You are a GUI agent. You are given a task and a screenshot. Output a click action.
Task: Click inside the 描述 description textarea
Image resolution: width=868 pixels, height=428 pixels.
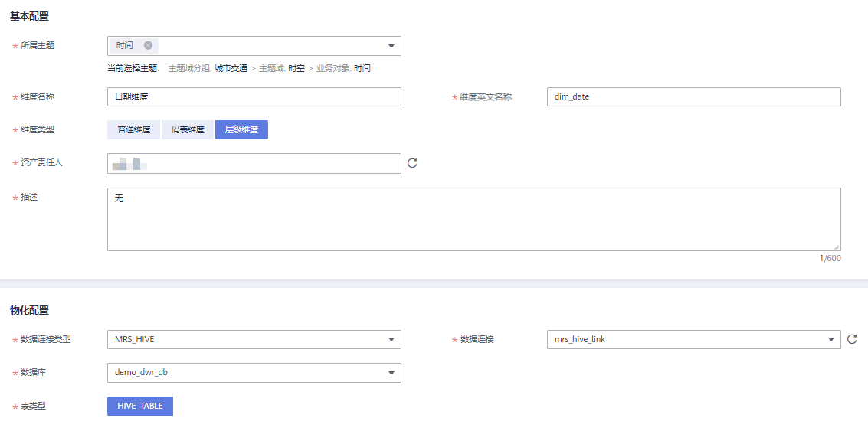[x=473, y=219]
